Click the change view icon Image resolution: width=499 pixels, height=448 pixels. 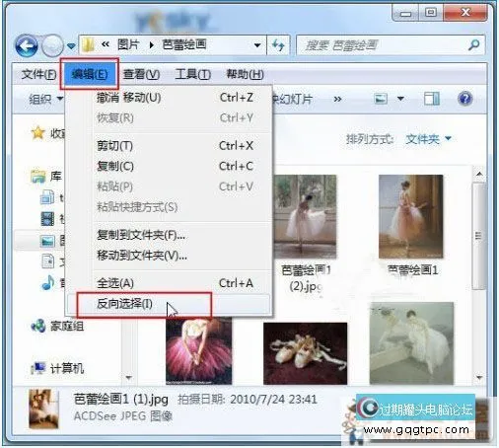pyautogui.click(x=381, y=99)
